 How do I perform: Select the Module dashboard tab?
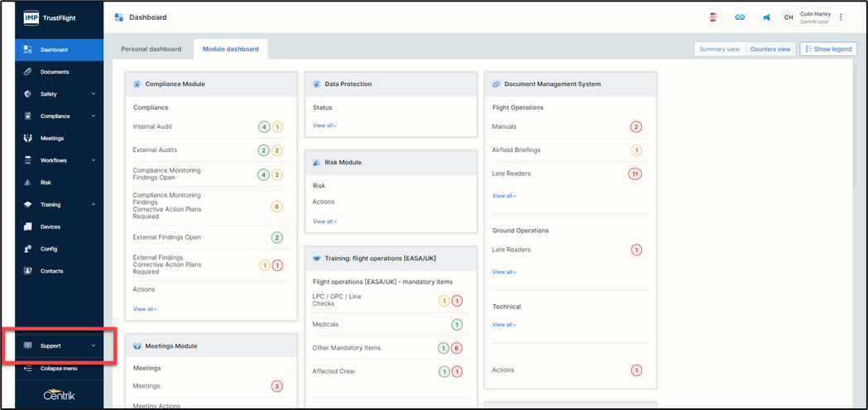click(231, 50)
